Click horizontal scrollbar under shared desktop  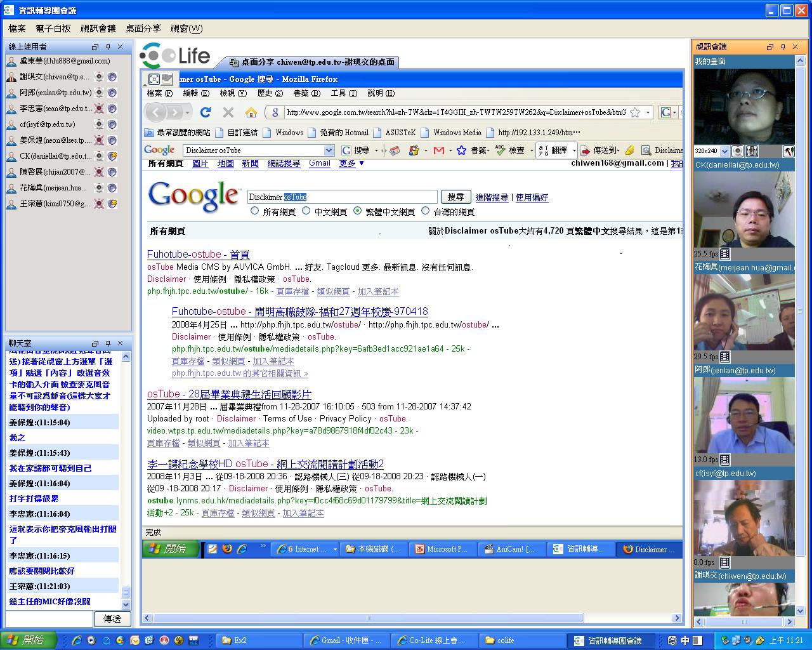369,618
